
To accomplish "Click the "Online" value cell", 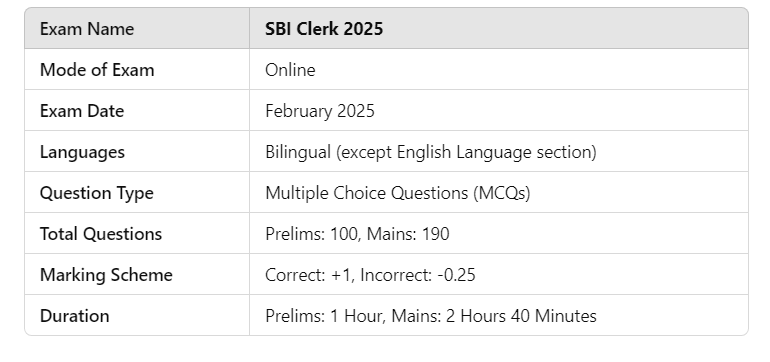I will 499,69.
